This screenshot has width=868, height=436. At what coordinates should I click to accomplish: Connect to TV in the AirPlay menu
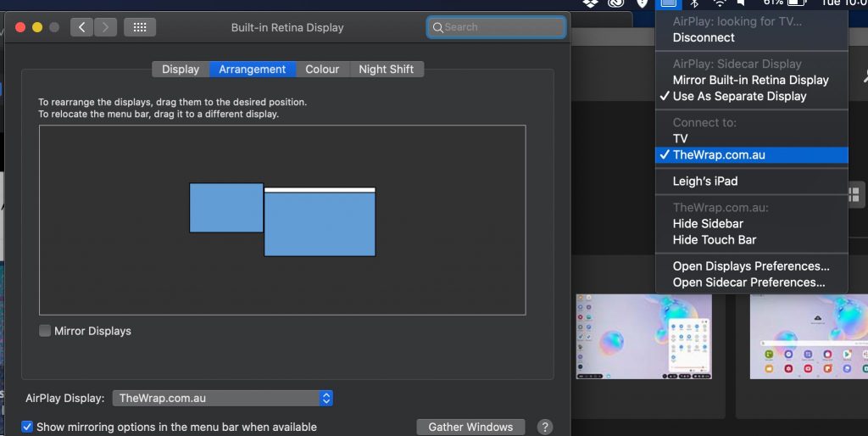(681, 138)
